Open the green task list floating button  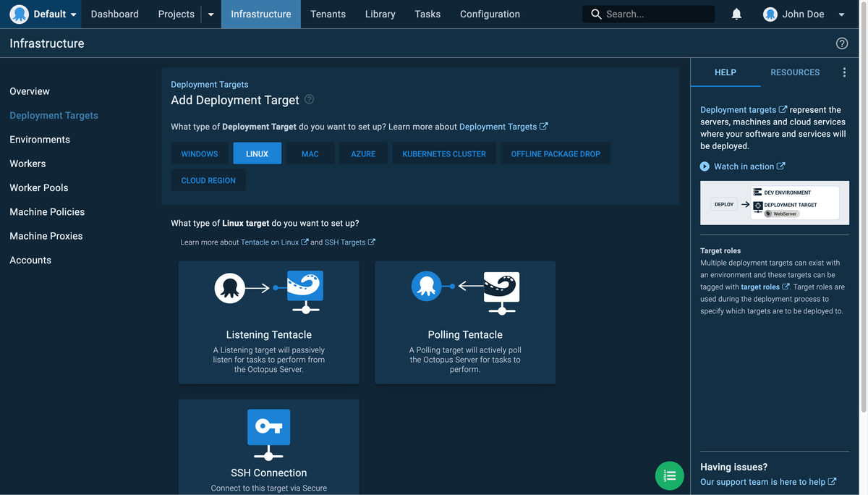[x=669, y=475]
